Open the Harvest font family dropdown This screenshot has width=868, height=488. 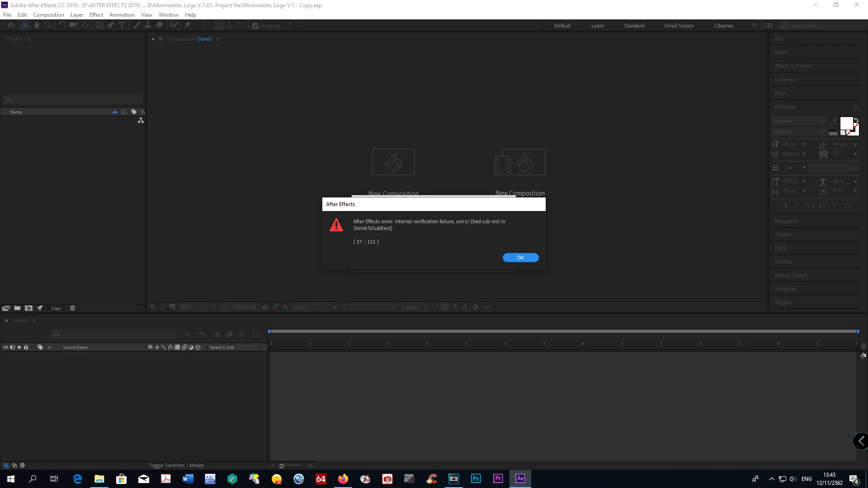point(799,121)
